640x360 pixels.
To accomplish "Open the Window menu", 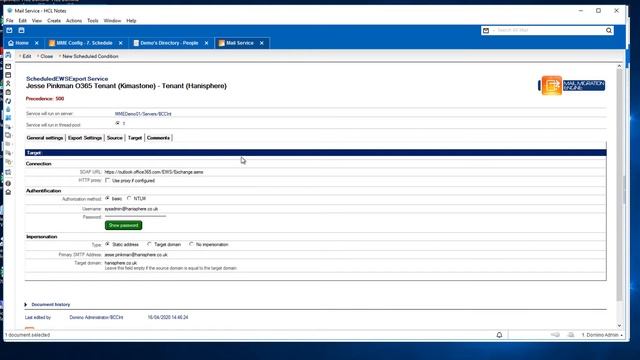I will [x=112, y=20].
